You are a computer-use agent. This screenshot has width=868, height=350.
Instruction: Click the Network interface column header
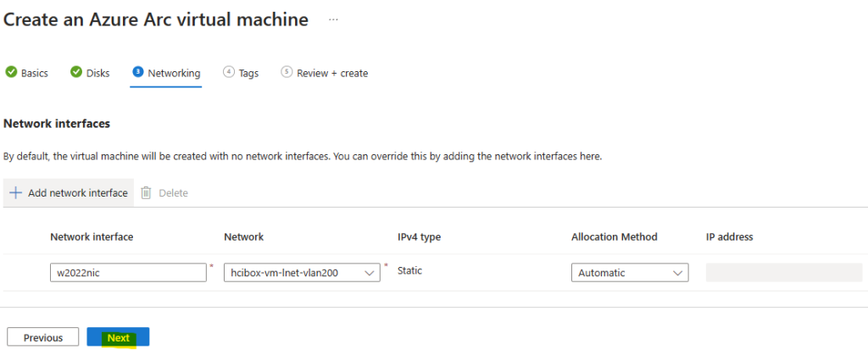(x=92, y=237)
